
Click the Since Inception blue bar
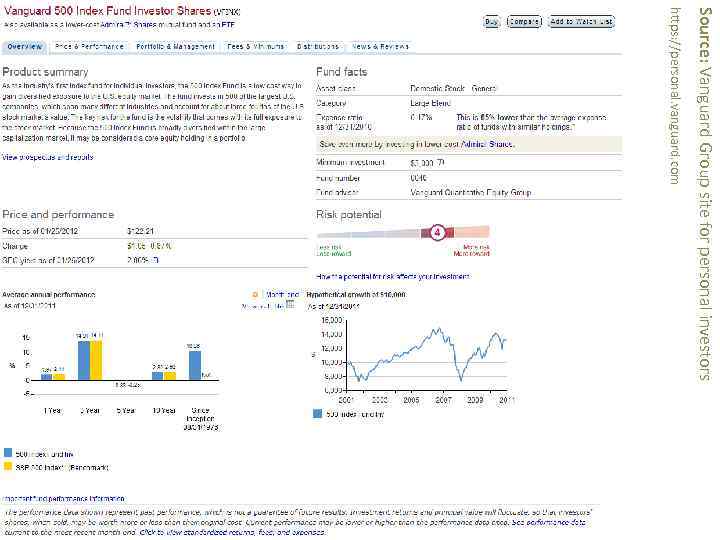coord(195,366)
